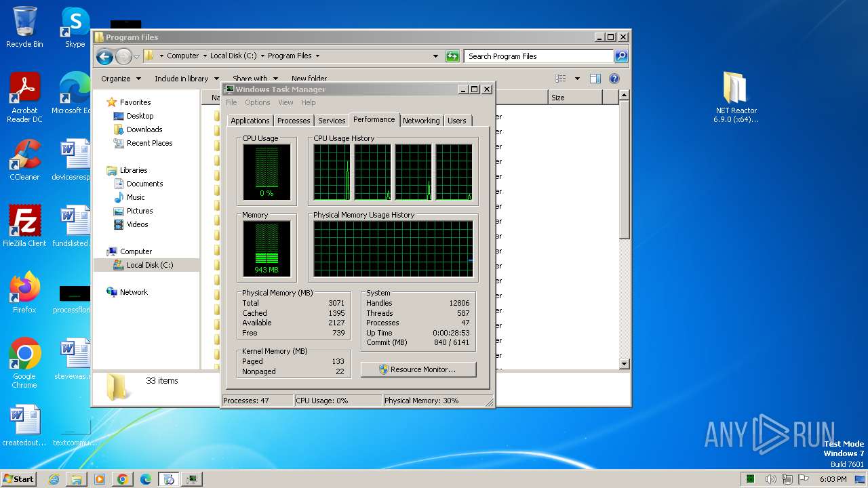Click the Explorer scrollbar up arrow
The image size is (868, 488).
tap(625, 96)
